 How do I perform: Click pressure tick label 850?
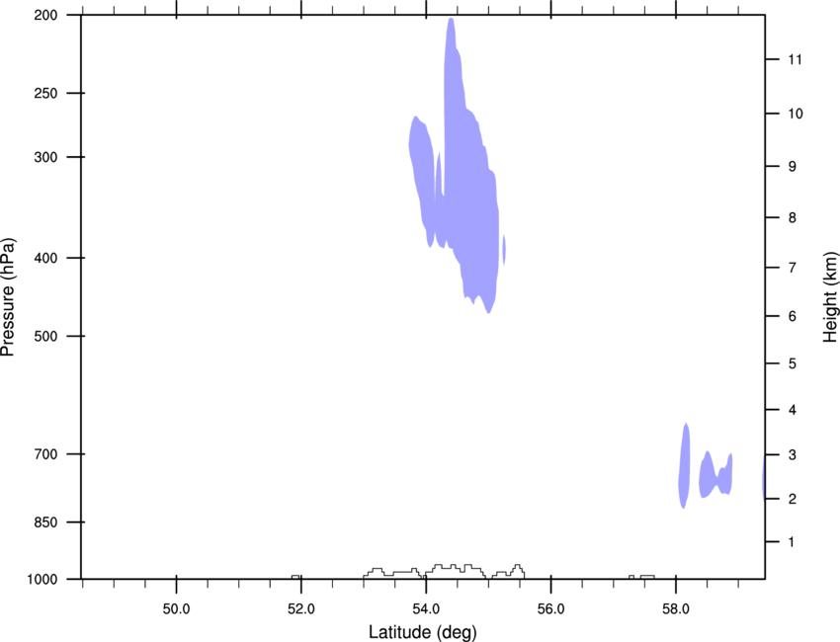click(x=45, y=522)
